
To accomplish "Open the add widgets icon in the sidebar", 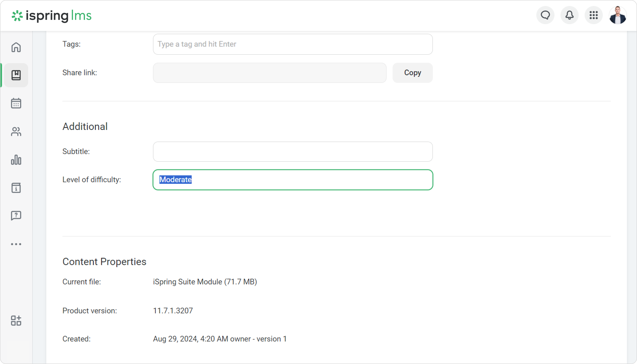I will pyautogui.click(x=16, y=321).
